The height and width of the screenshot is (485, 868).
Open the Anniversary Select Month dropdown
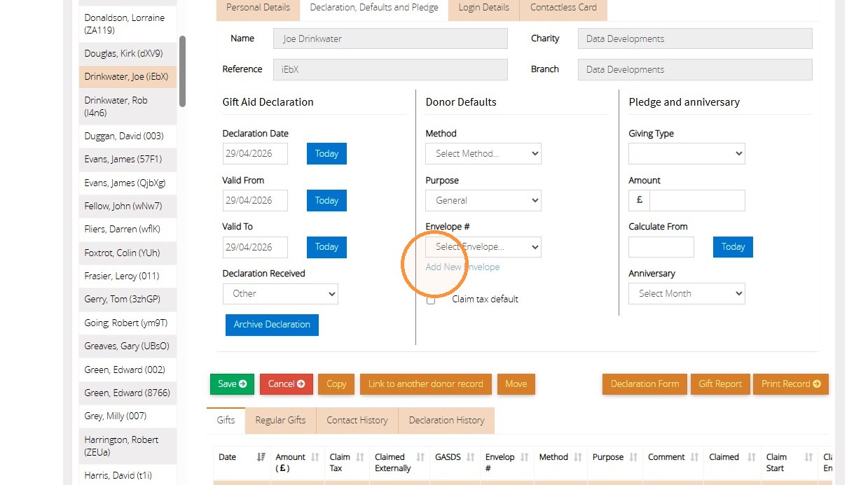[x=687, y=293]
